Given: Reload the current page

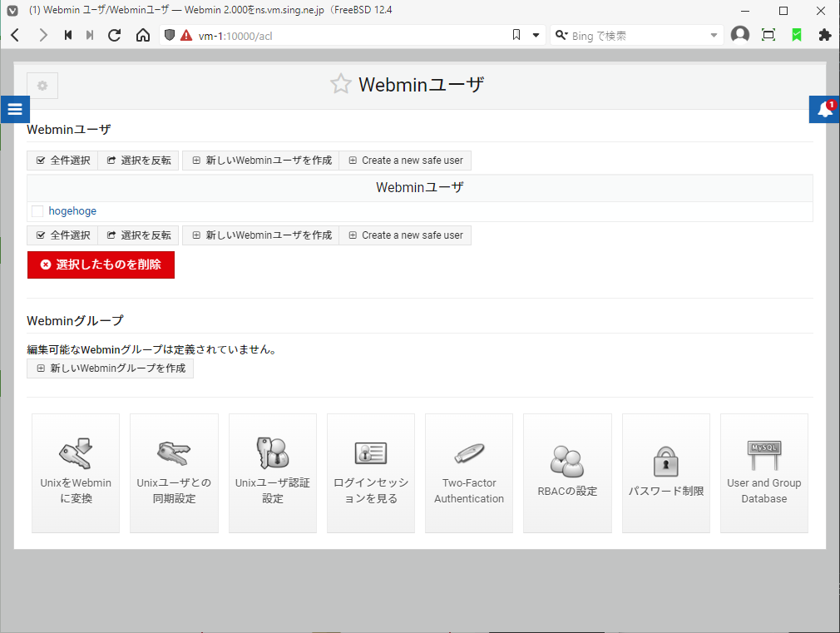Looking at the screenshot, I should (114, 36).
